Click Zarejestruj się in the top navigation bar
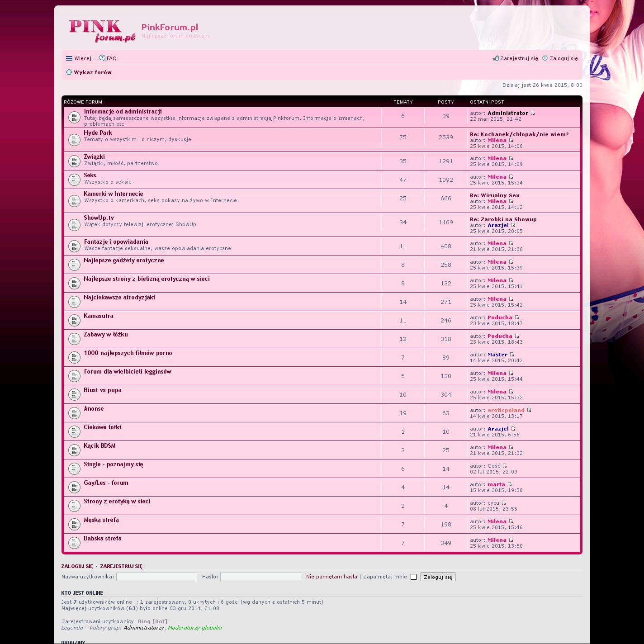 [516, 58]
